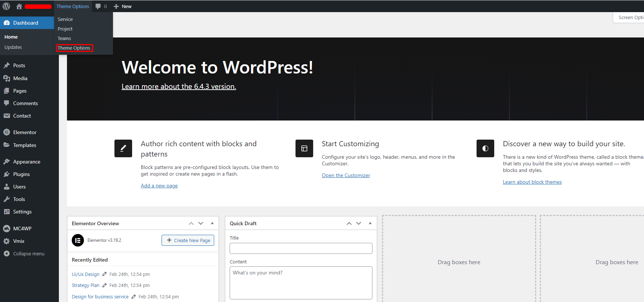Viewport: 644px width, 302px height.
Task: Select Theme Options from the dropdown menu
Action: click(x=74, y=48)
